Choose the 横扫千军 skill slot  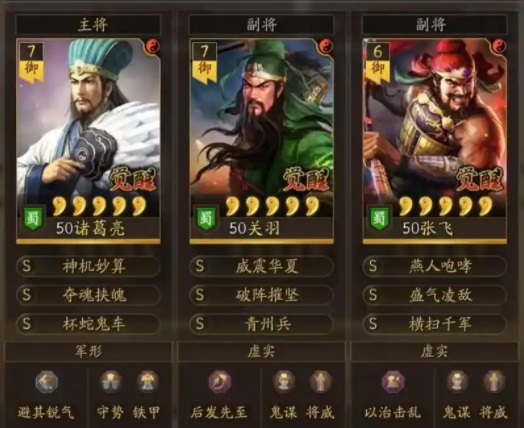point(434,324)
